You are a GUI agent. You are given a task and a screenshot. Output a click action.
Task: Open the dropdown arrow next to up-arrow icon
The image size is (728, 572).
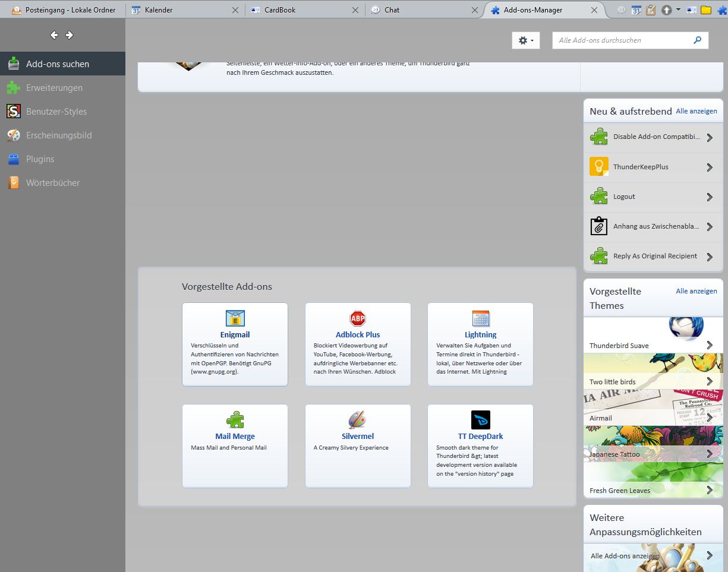678,10
